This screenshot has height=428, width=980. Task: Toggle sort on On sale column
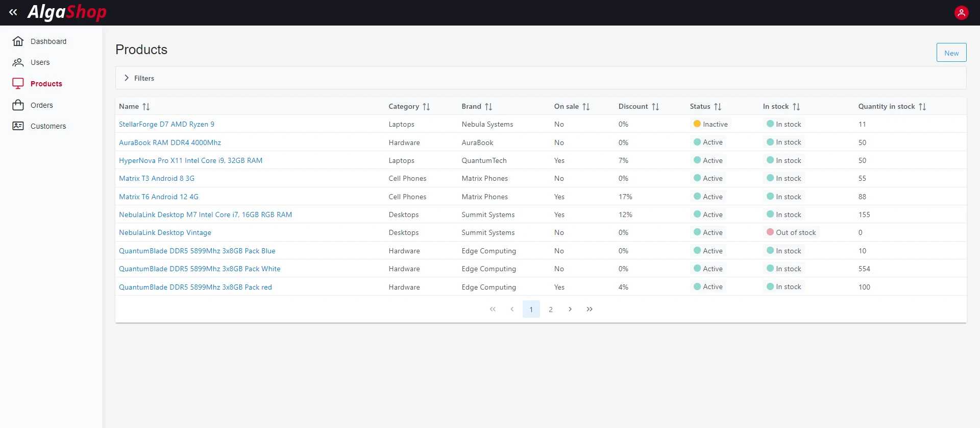(585, 107)
